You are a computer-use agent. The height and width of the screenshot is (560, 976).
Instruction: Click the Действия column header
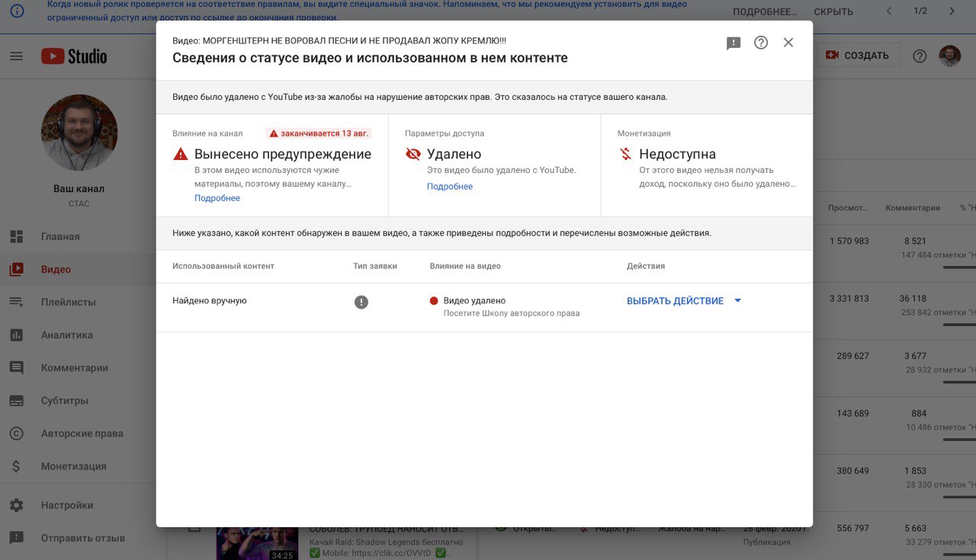tap(646, 266)
